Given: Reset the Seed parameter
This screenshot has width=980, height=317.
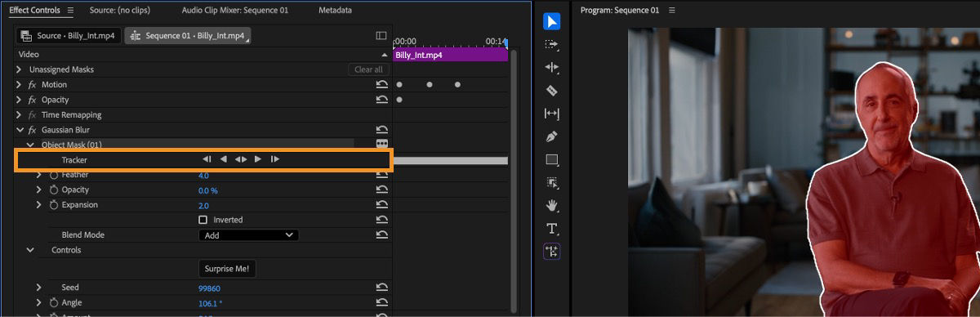Looking at the screenshot, I should (x=381, y=288).
